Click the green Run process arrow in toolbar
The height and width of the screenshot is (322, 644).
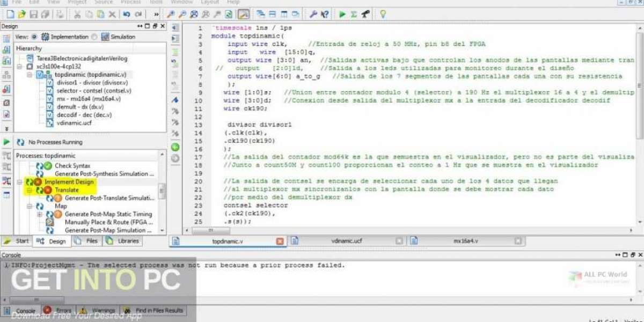tap(342, 14)
